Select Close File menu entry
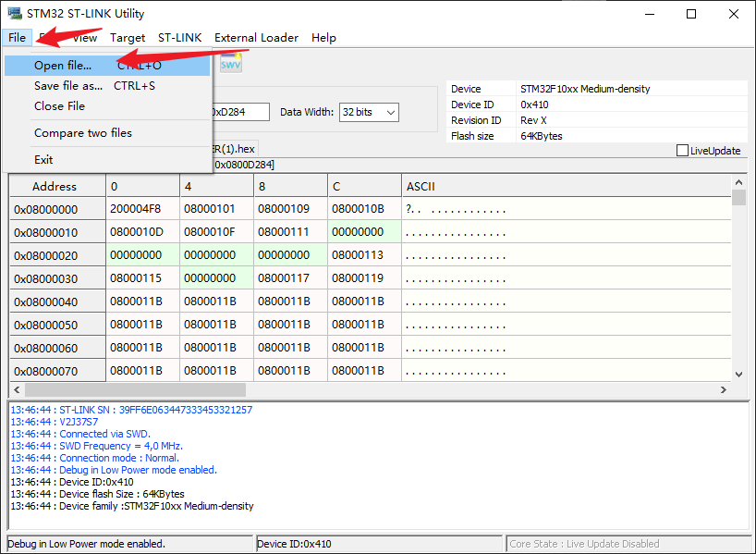This screenshot has height=554, width=756. [107, 106]
